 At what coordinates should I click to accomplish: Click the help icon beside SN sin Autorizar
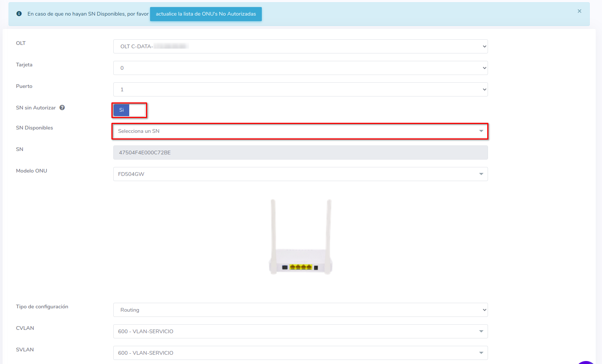(x=62, y=108)
